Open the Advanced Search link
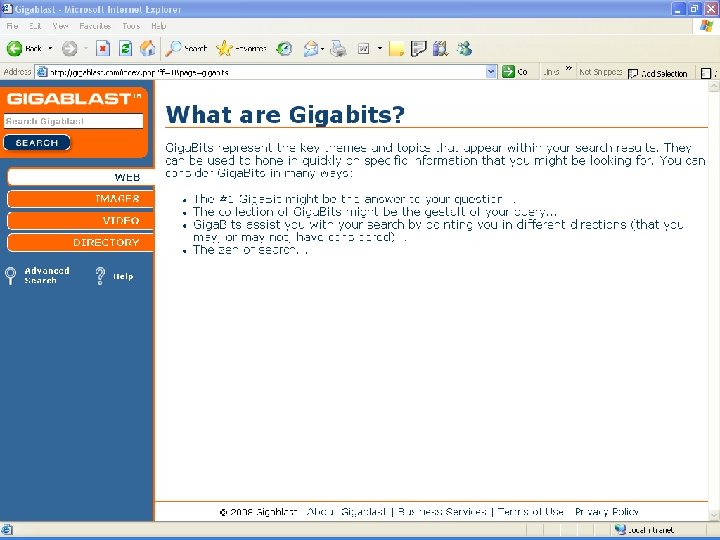The image size is (720, 540). point(47,276)
